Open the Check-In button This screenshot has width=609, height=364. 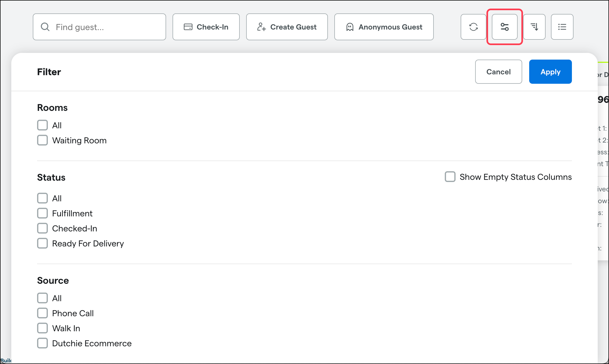206,27
